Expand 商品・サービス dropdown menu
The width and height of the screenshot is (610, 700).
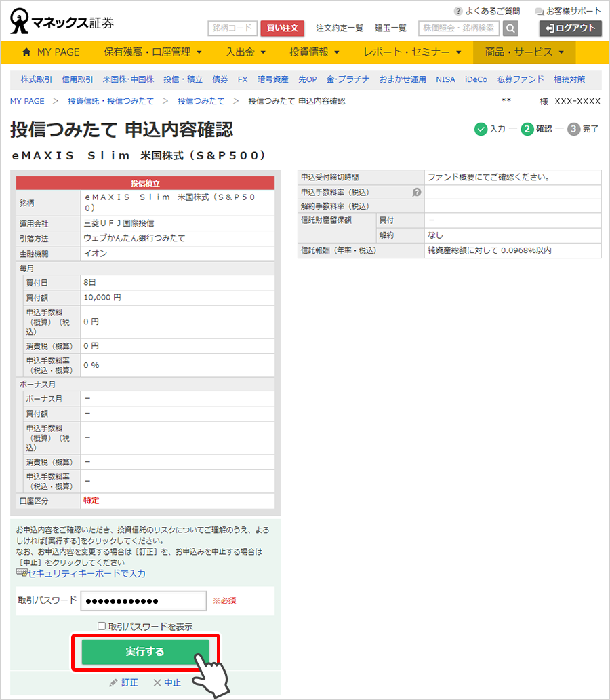coord(525,52)
